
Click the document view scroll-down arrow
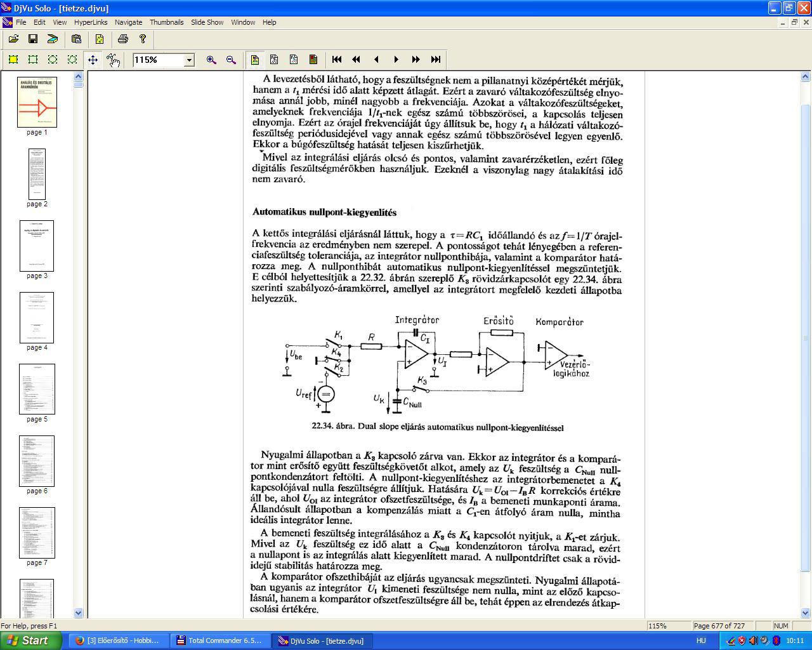click(806, 613)
